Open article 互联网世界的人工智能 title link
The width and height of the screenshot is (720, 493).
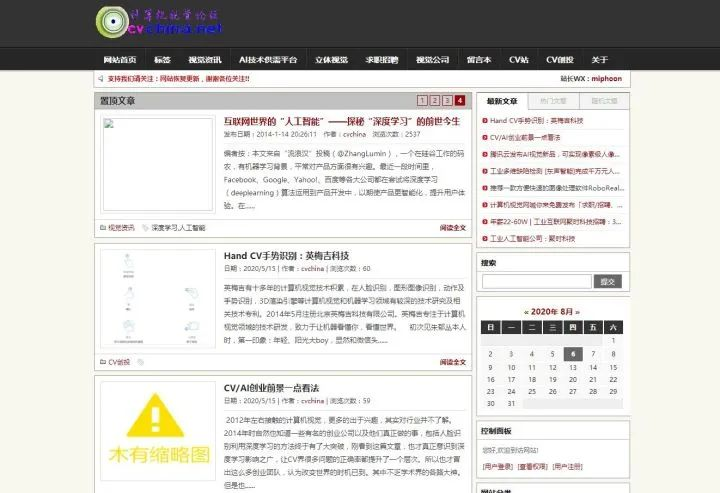point(342,122)
